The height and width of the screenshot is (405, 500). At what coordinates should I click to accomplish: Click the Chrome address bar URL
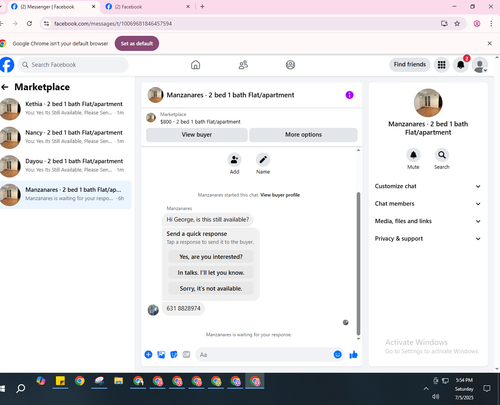coord(113,24)
